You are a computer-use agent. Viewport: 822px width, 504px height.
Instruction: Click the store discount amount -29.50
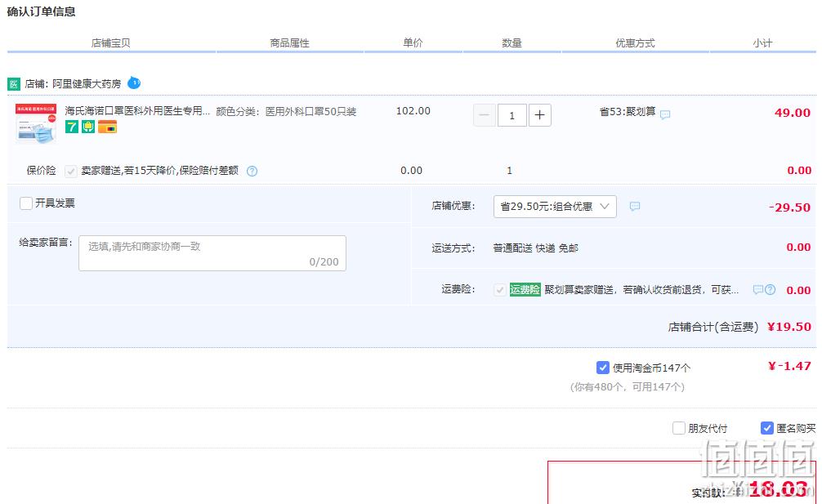[789, 207]
